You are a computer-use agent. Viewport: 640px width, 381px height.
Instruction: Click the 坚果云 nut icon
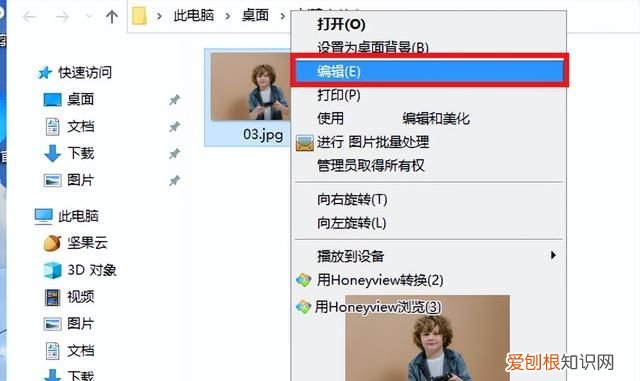coord(52,243)
